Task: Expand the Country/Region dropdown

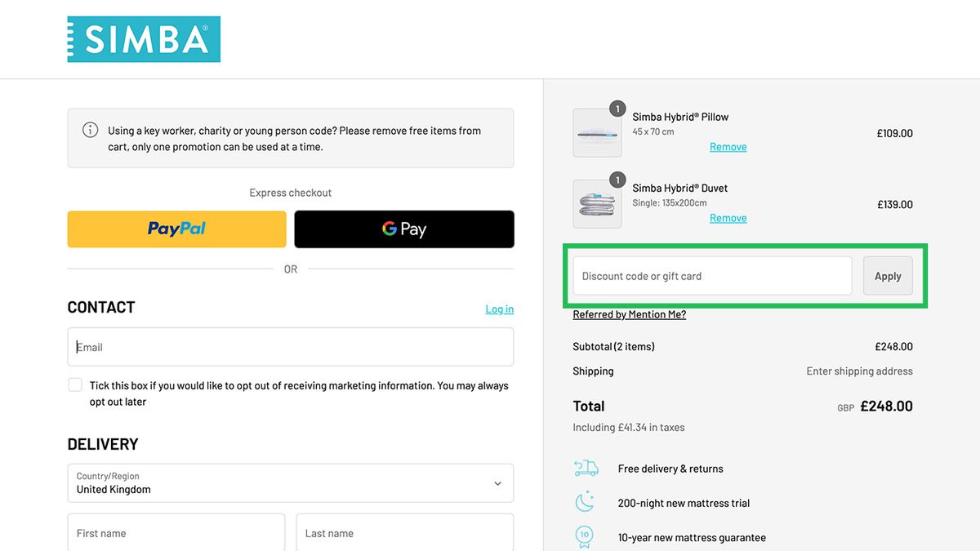Action: 291,483
